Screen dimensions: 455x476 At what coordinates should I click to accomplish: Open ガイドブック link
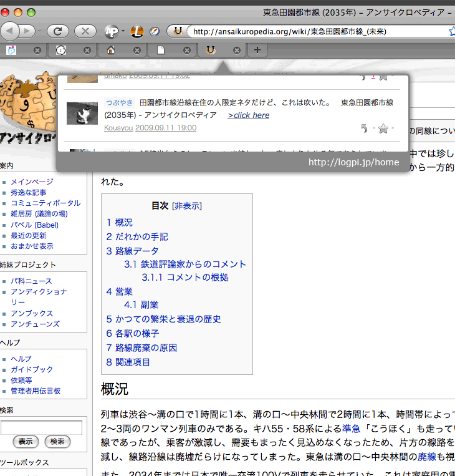pyautogui.click(x=32, y=369)
